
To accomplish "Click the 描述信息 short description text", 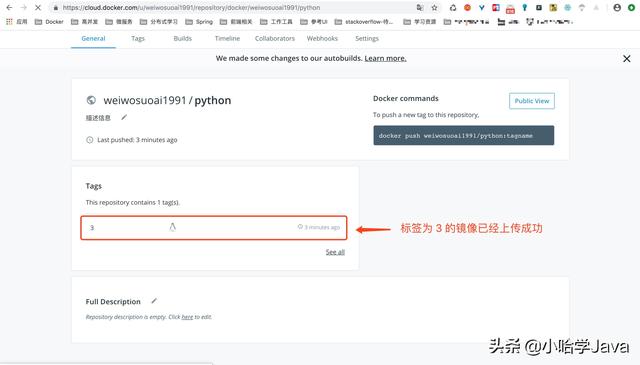I will 98,118.
